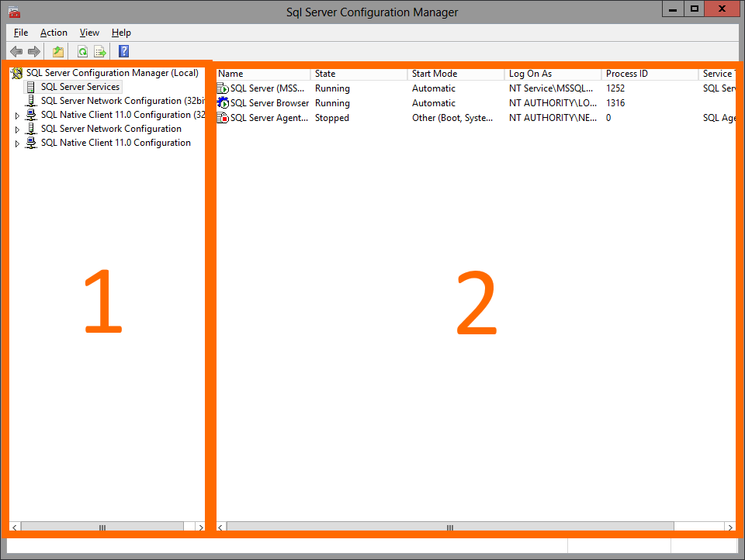The width and height of the screenshot is (745, 560).
Task: Click the Export List toolbar icon
Action: (x=100, y=51)
